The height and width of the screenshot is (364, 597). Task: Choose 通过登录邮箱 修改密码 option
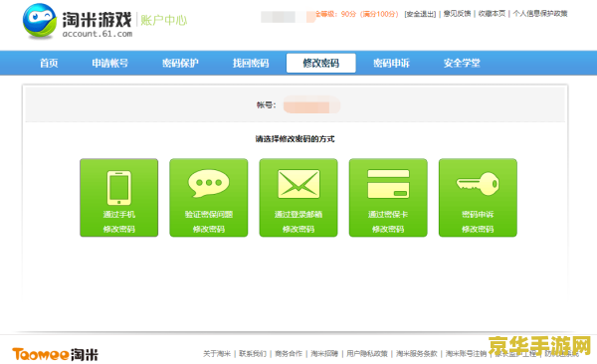(298, 198)
